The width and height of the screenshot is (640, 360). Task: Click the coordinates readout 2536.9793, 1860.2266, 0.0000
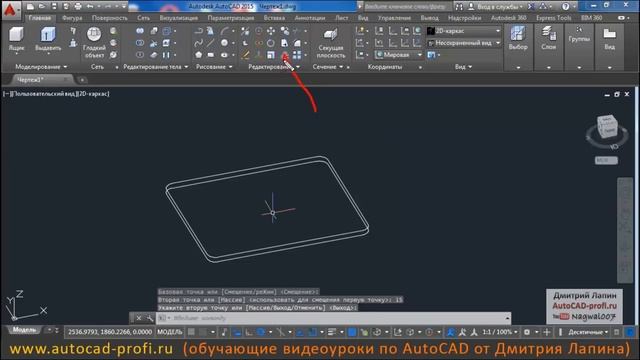(x=110, y=332)
